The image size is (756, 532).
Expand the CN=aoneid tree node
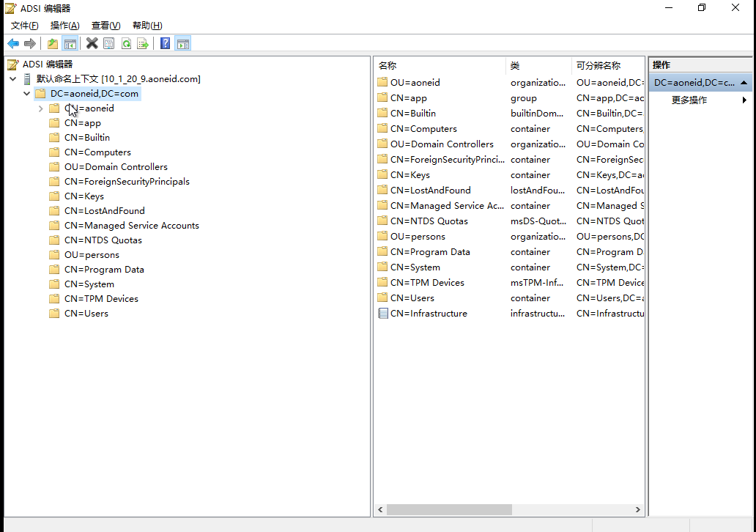coord(40,108)
